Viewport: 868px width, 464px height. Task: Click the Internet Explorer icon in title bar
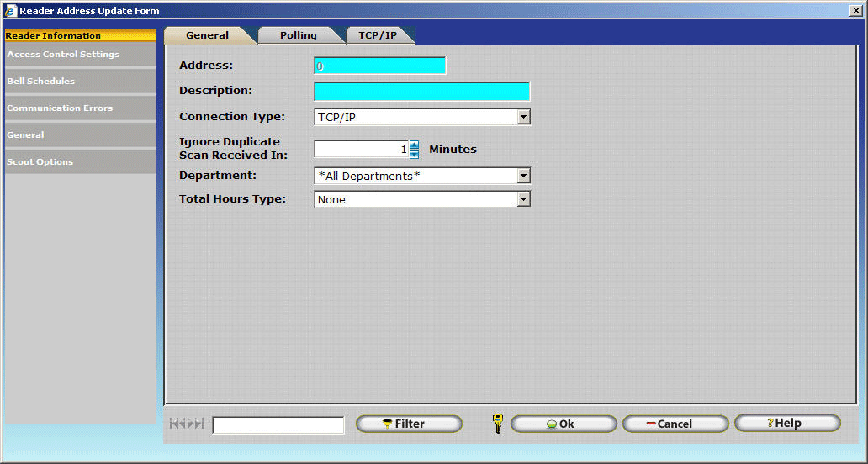(10, 11)
